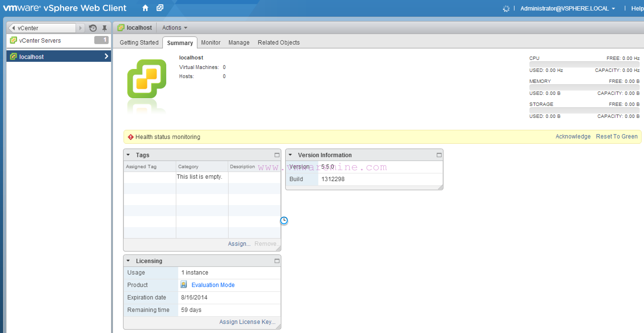Collapse the Tags panel
Image resolution: width=644 pixels, height=333 pixels.
pyautogui.click(x=128, y=155)
